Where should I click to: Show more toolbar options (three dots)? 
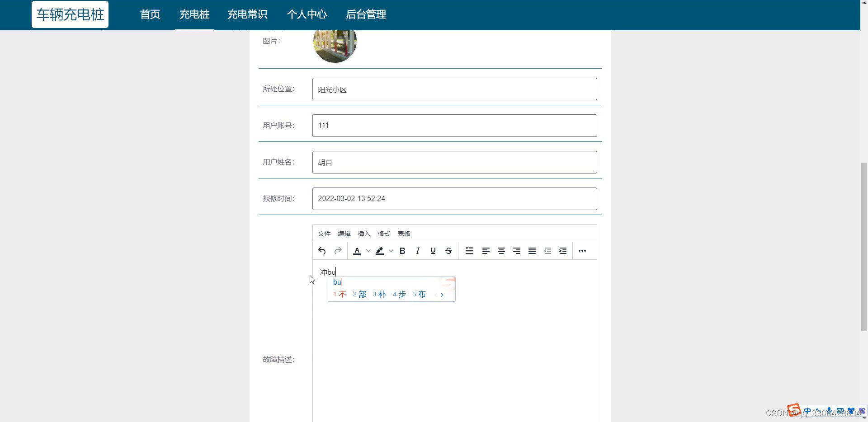(x=582, y=251)
